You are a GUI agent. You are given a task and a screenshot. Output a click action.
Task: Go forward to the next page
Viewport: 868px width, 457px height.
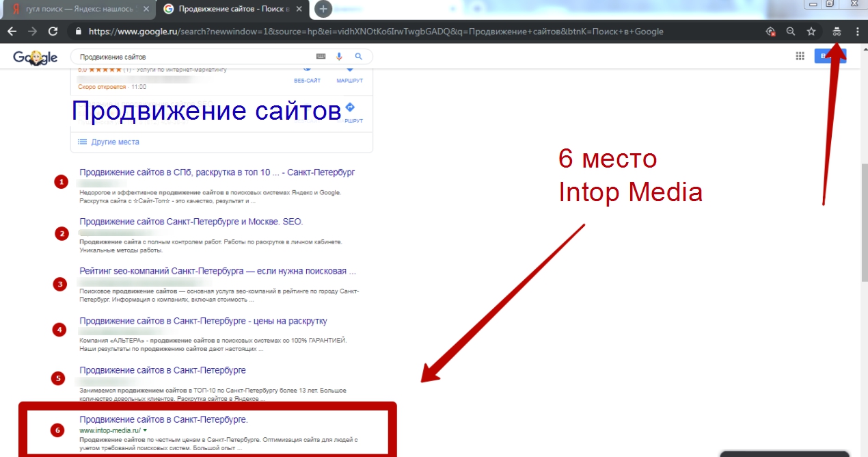32,31
